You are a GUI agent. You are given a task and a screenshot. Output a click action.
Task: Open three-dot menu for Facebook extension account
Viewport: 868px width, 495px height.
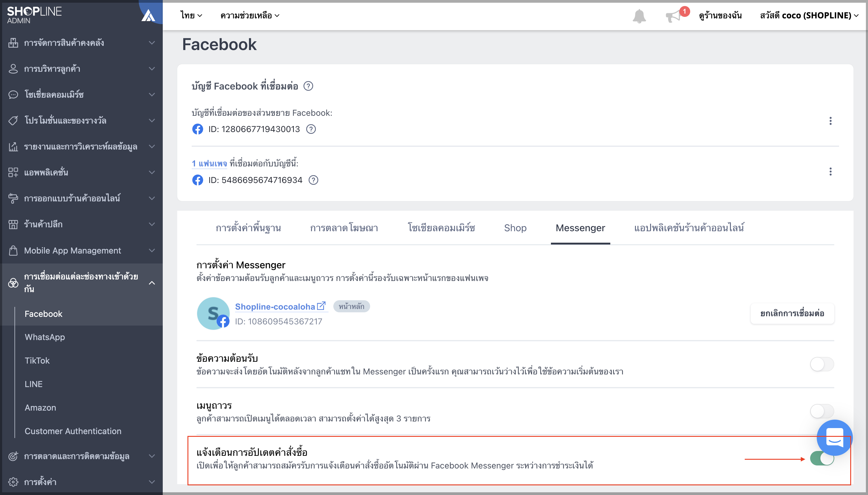click(x=830, y=121)
